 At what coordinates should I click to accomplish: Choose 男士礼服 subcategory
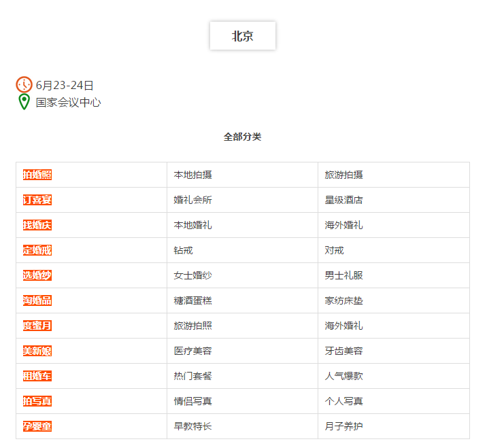[343, 275]
